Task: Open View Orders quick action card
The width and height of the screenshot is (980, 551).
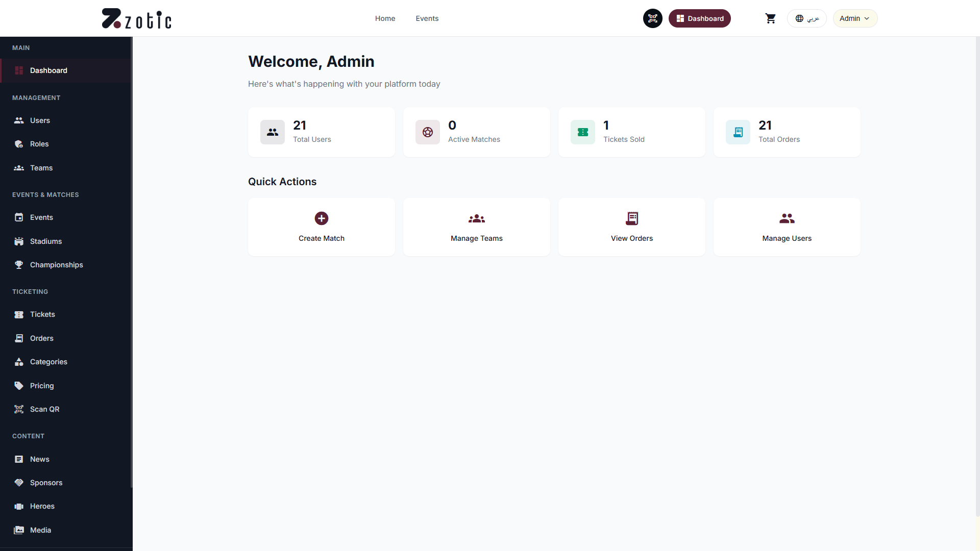Action: [x=631, y=227]
